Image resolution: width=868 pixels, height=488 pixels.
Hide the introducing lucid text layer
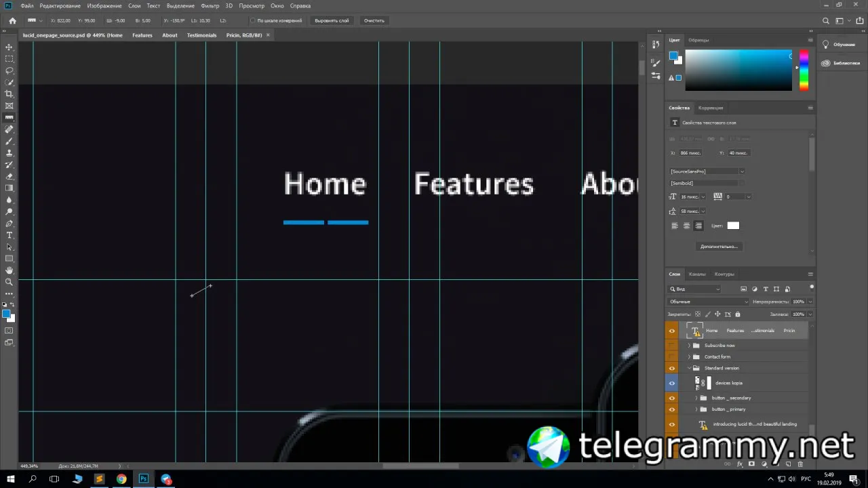[672, 424]
